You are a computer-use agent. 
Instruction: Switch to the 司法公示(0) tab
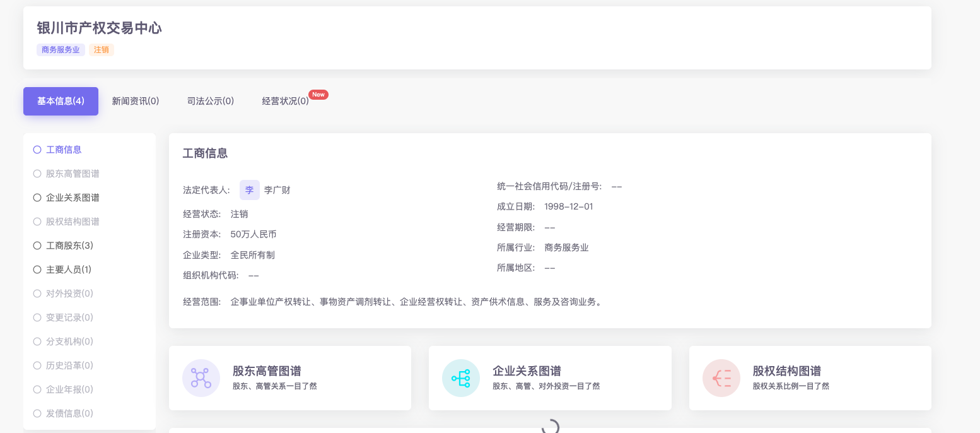211,101
